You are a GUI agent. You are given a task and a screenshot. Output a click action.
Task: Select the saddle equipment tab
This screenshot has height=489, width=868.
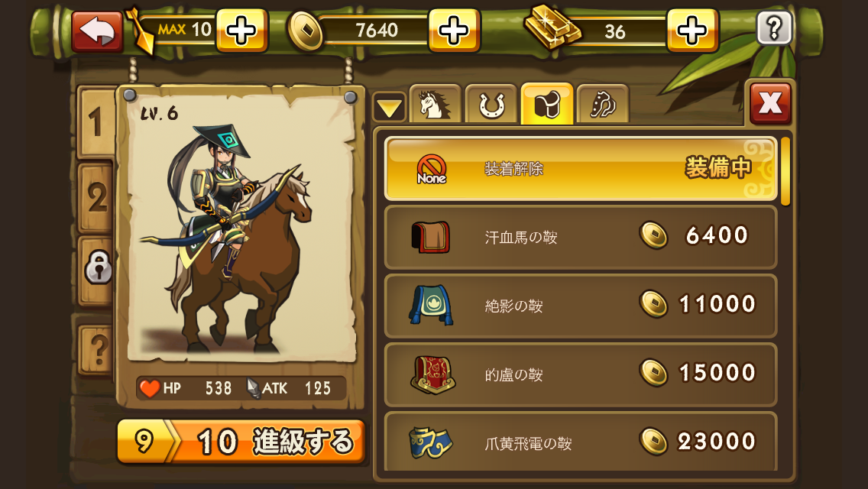coord(547,104)
